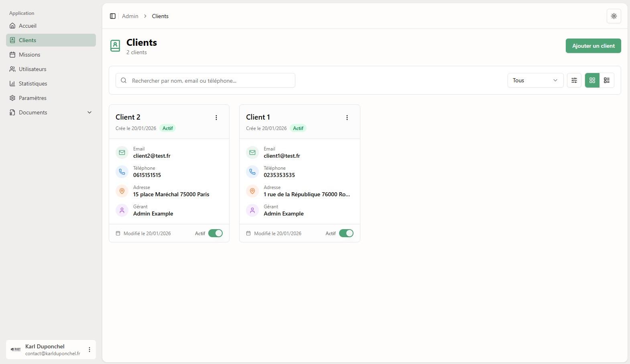Open Paramètres in the sidebar
Viewport: 630px width, 364px height.
33,98
